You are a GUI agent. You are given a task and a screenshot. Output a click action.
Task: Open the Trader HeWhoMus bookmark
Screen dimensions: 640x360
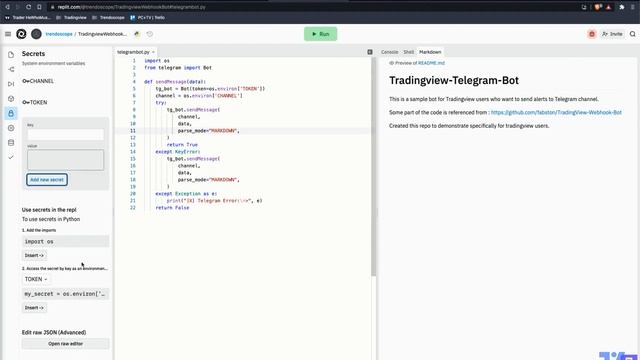28,18
